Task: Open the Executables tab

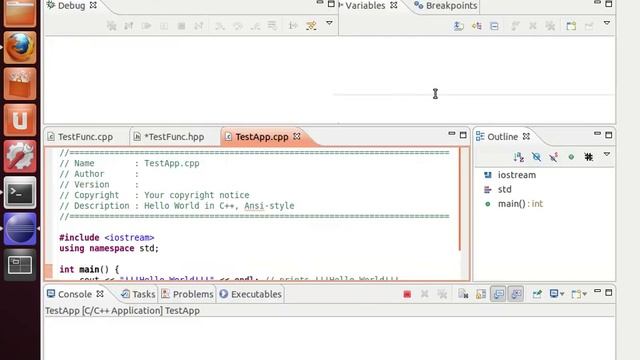Action: pyautogui.click(x=251, y=294)
